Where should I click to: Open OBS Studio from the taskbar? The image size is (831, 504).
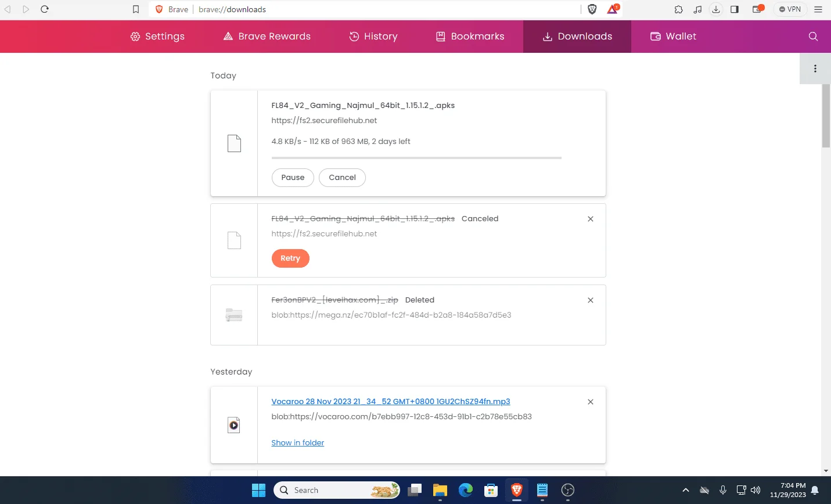568,490
